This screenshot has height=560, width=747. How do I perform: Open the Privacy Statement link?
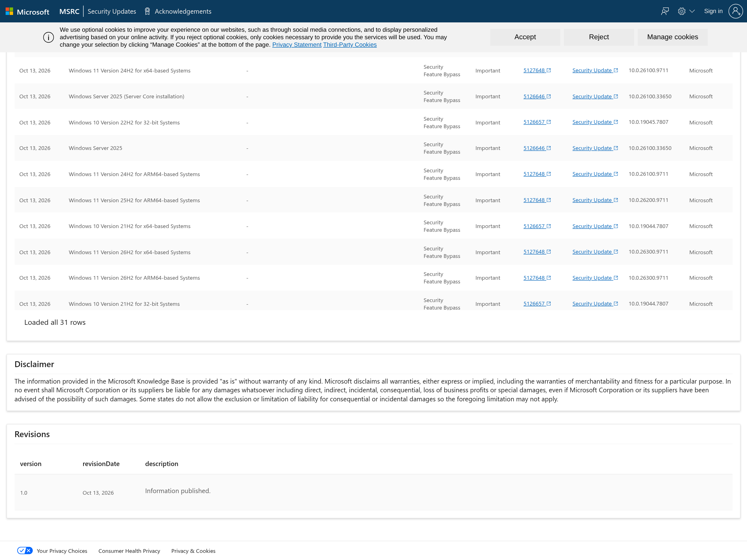coord(297,45)
